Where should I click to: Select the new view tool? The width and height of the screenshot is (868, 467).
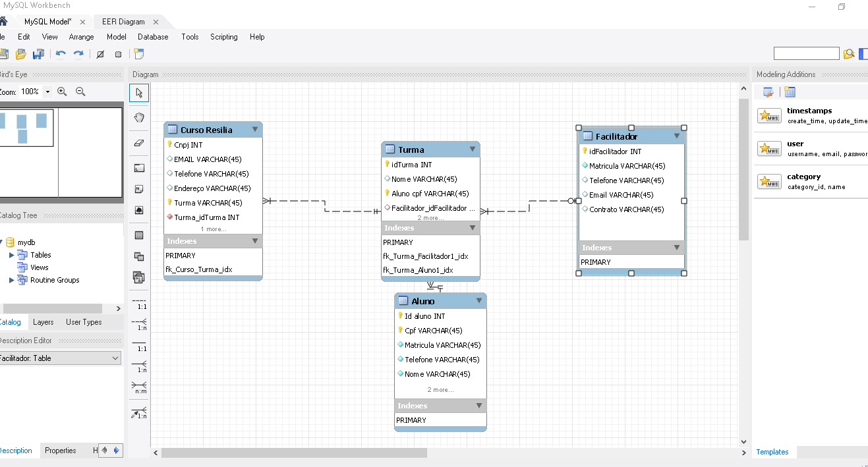tap(139, 256)
